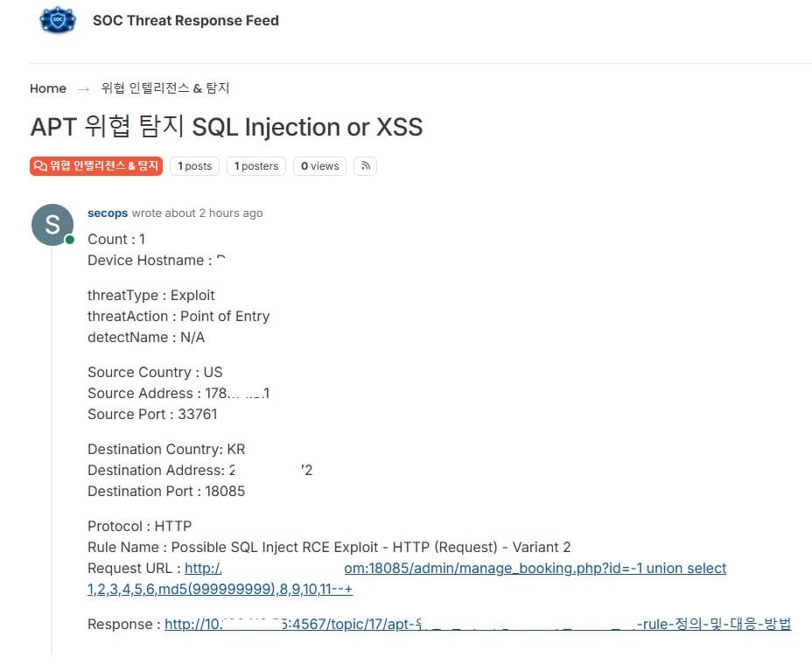Open the 위협 인텔리전스 & 탐지 category badge
812x664 pixels.
(x=95, y=165)
